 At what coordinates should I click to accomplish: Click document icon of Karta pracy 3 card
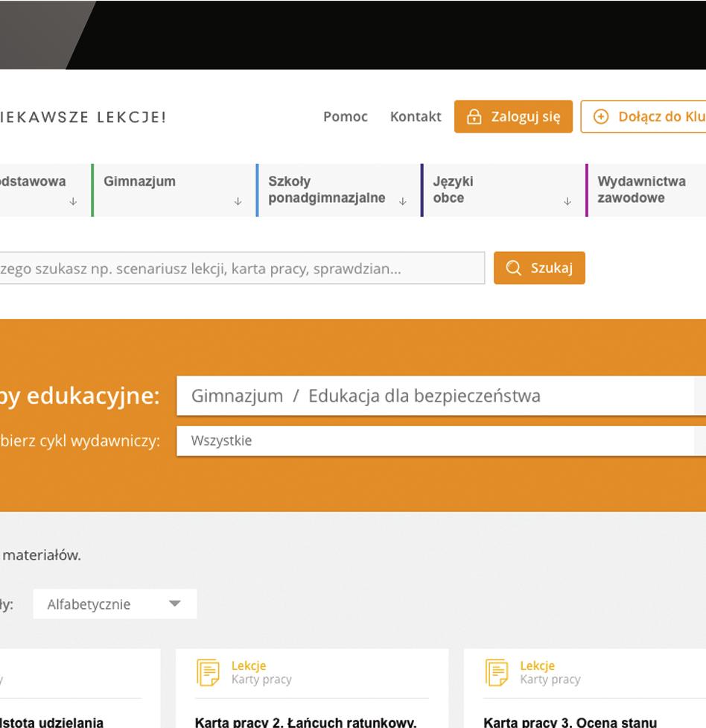(x=496, y=672)
